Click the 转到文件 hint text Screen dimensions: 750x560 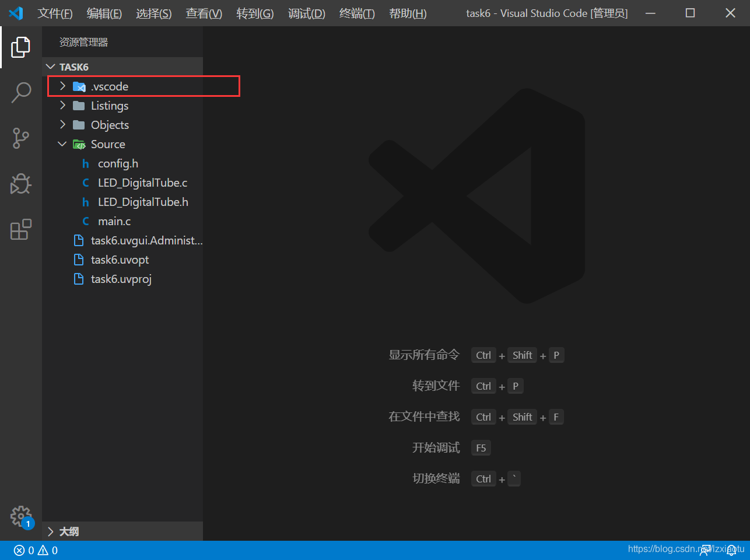point(436,386)
